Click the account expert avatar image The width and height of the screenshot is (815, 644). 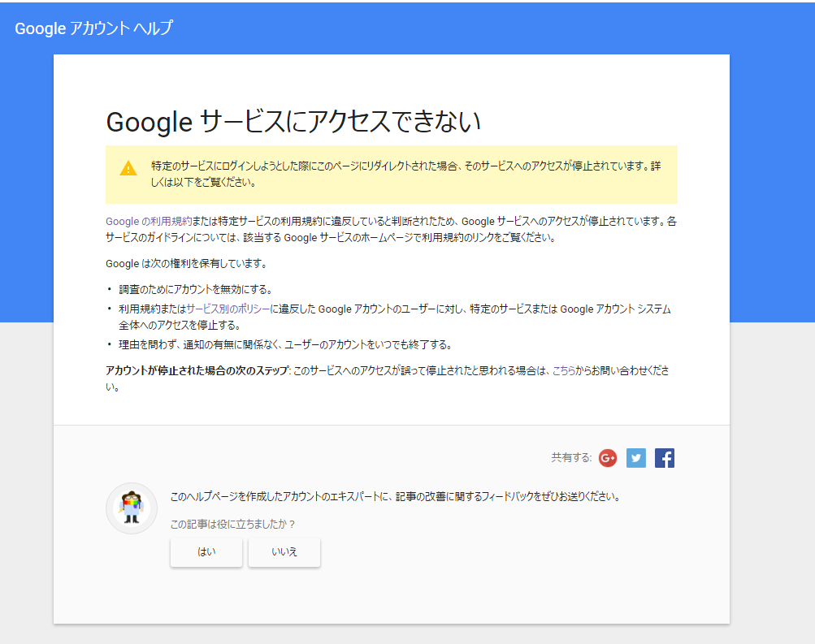click(x=132, y=508)
